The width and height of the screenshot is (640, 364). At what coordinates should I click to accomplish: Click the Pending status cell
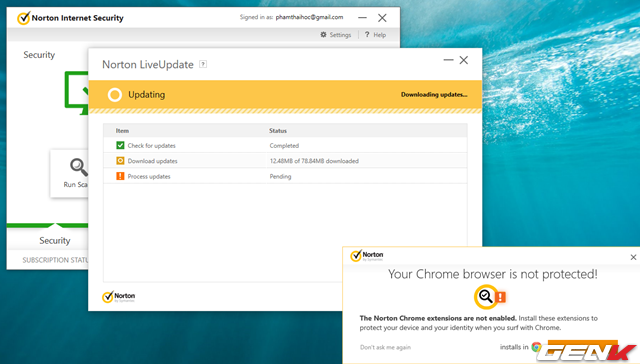click(280, 177)
